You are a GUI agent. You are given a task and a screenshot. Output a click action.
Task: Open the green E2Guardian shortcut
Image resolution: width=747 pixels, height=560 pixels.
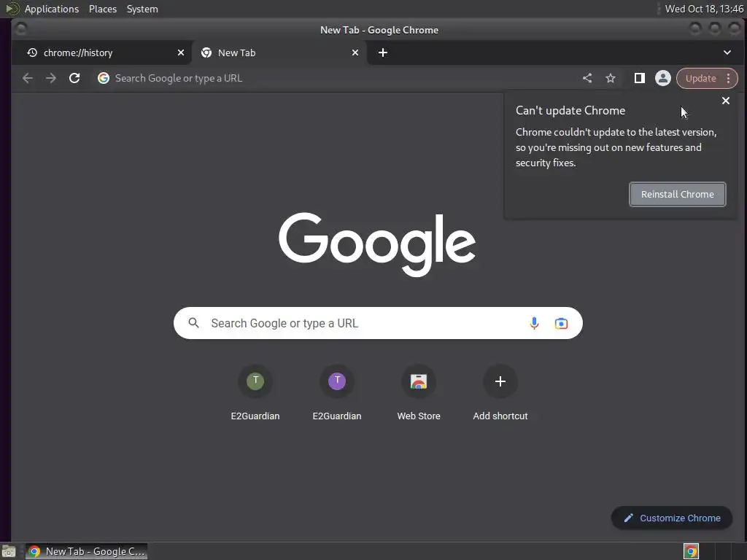tap(255, 381)
